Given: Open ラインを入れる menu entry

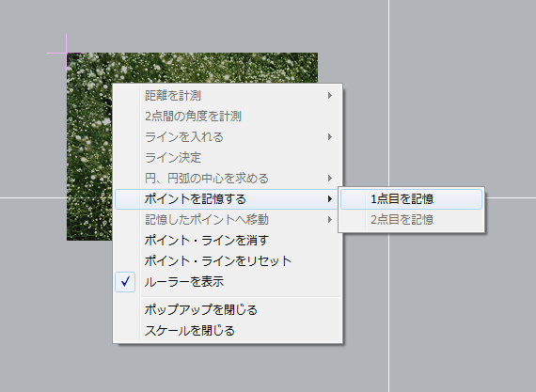Looking at the screenshot, I should [228, 136].
